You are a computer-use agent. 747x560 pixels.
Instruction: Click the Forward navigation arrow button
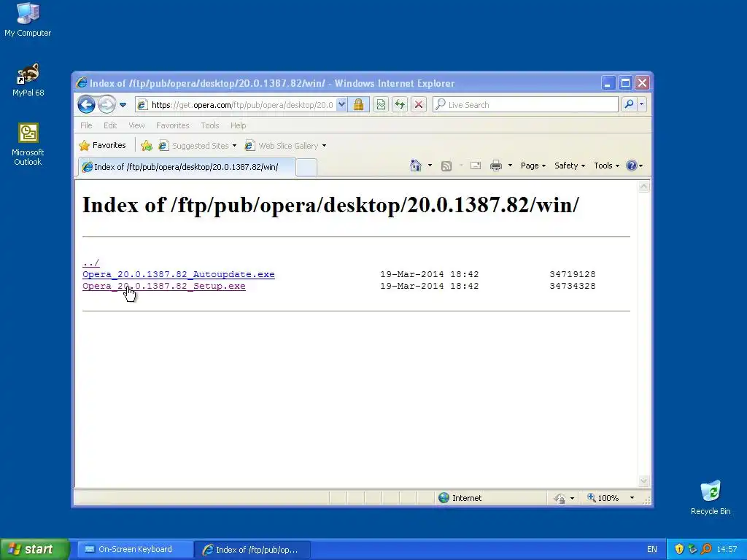[x=107, y=104]
